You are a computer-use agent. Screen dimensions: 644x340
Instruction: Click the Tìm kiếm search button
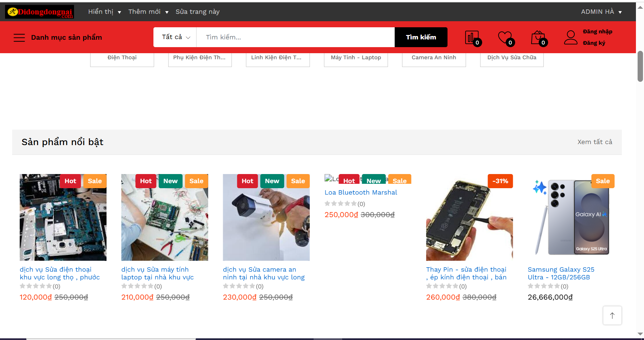click(421, 37)
